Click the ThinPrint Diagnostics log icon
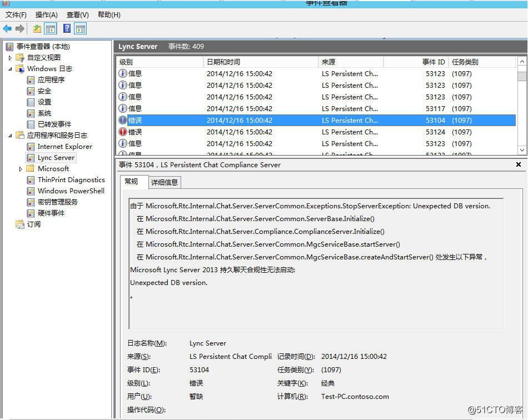Image resolution: width=528 pixels, height=420 pixels. coord(31,179)
